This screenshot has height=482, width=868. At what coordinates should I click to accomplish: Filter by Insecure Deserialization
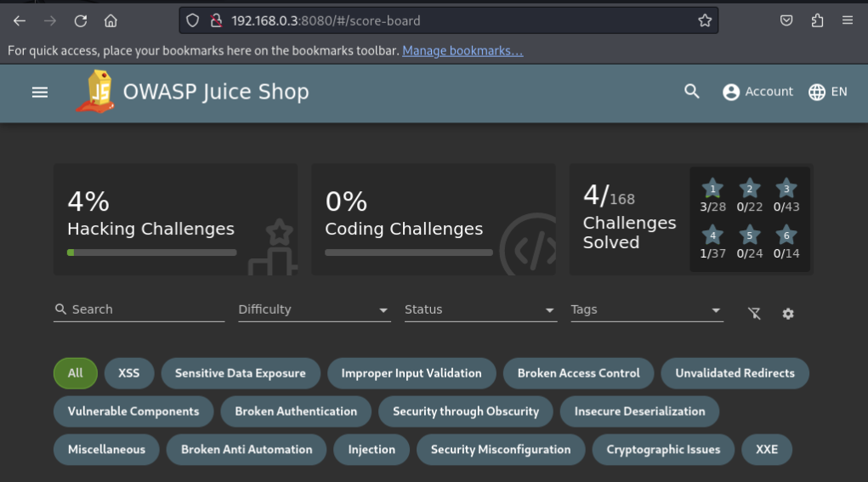pyautogui.click(x=639, y=411)
